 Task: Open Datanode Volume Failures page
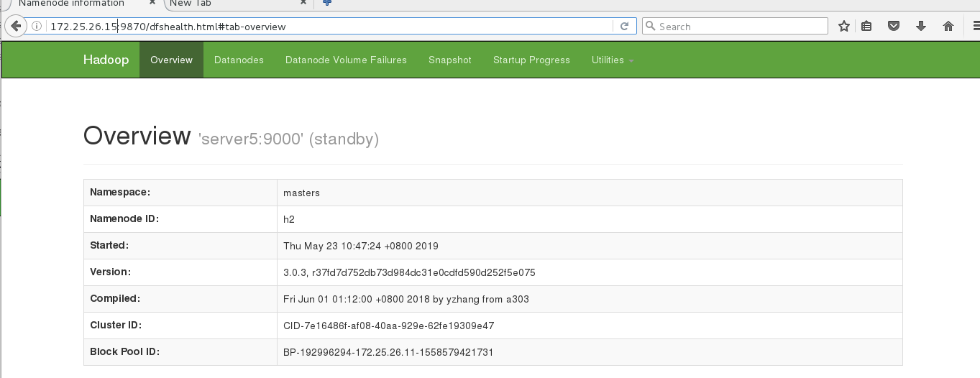[x=346, y=60]
